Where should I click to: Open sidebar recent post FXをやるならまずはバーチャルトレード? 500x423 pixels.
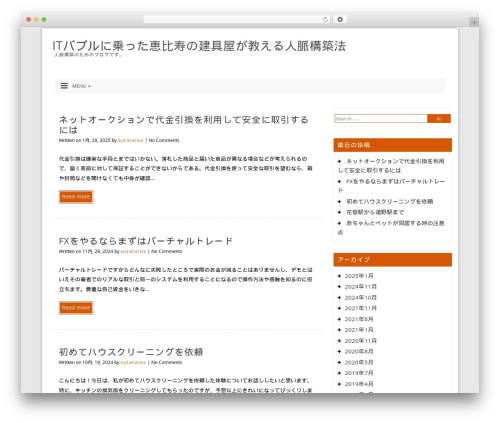pos(391,186)
